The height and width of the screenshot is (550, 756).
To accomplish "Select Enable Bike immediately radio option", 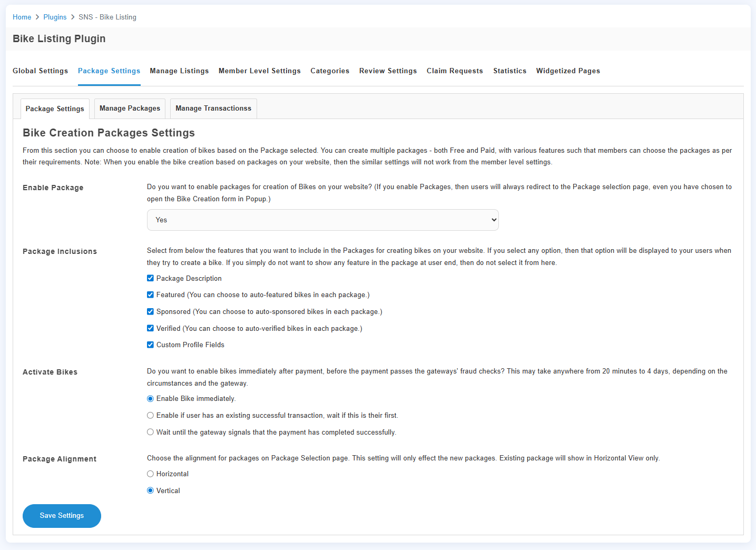I will (150, 399).
